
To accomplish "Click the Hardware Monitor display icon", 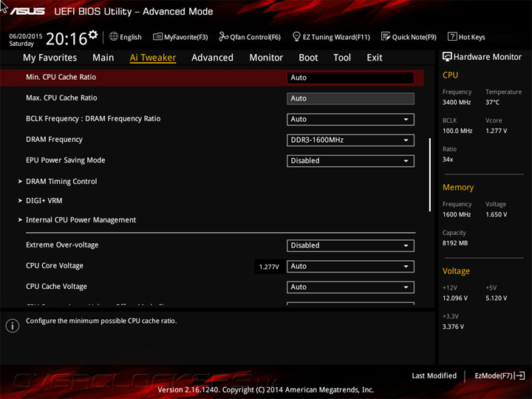I will (x=447, y=57).
